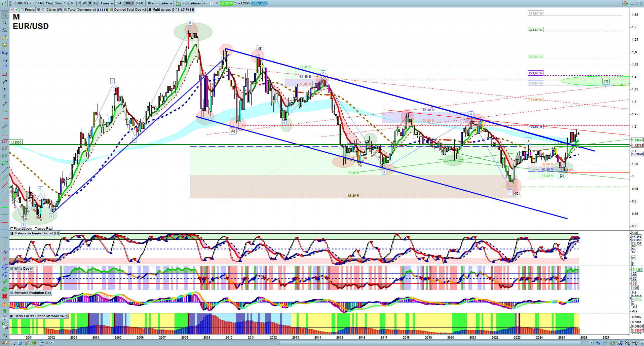Click the plain yellow alert bell icon
The height and width of the screenshot is (346, 644).
click(x=5, y=45)
